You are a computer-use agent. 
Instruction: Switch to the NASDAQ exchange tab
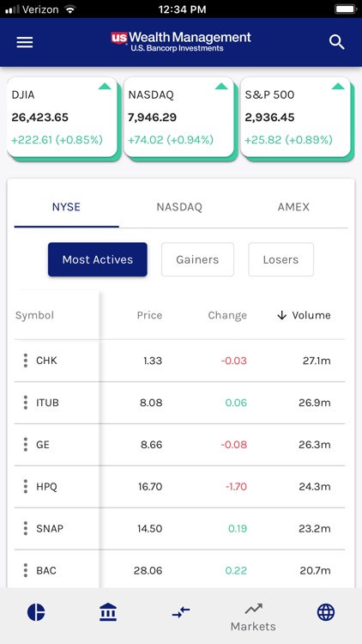[179, 207]
